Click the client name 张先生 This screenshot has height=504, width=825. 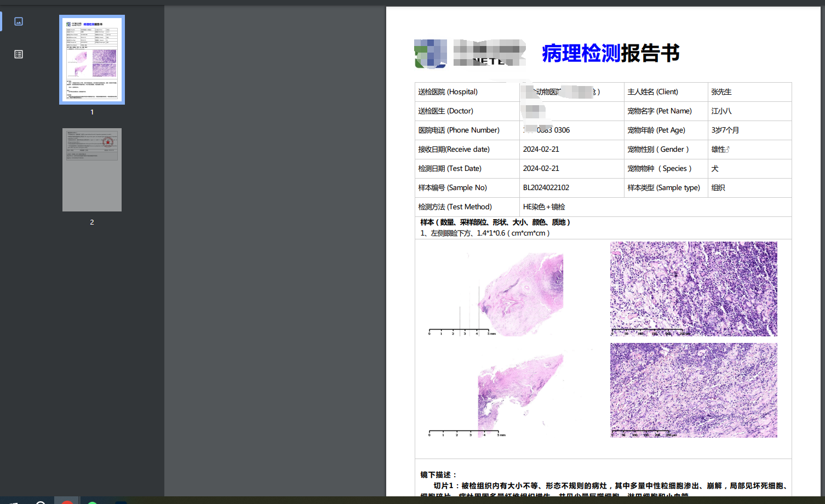(x=721, y=92)
